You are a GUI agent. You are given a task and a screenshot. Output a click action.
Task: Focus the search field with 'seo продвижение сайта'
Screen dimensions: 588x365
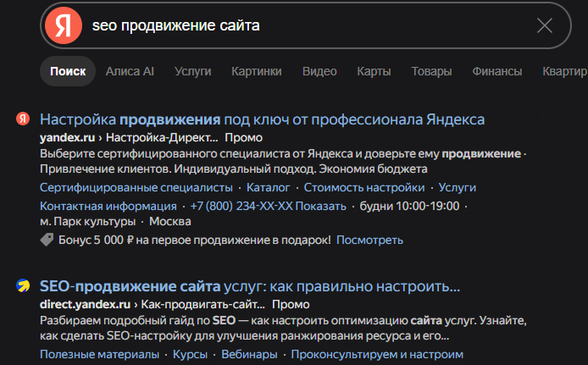tap(308, 25)
